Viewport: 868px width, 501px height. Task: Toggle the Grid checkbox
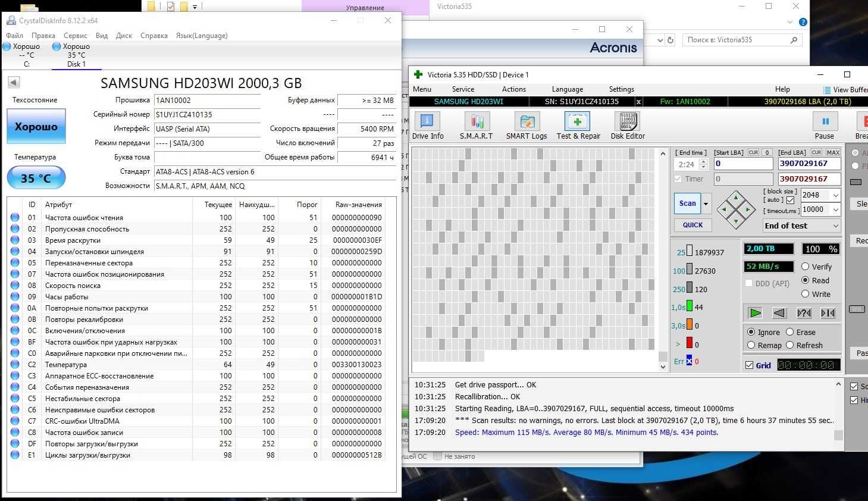pos(750,365)
